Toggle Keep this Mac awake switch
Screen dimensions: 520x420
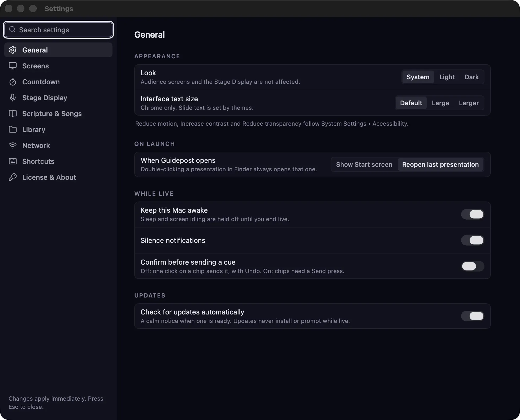click(x=473, y=214)
